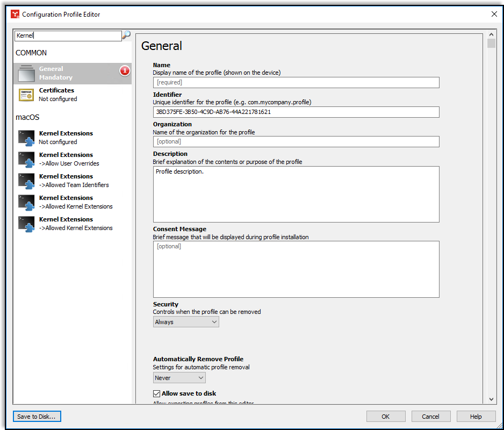Click the Save to Disk button
504x430 pixels.
point(37,416)
